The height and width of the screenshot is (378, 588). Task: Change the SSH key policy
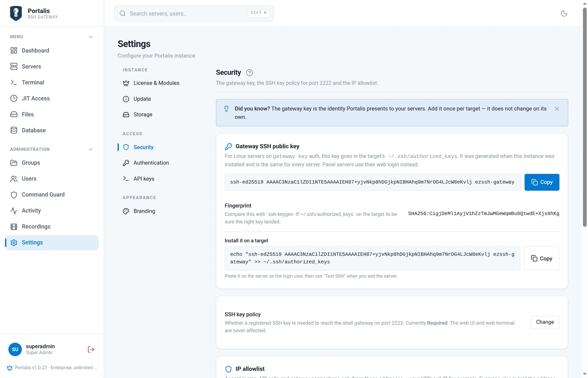[x=545, y=322]
